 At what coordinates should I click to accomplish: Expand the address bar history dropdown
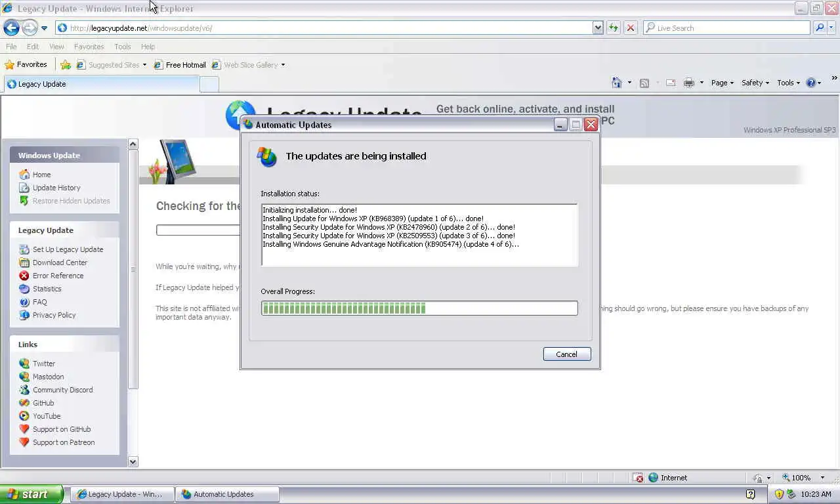tap(598, 28)
